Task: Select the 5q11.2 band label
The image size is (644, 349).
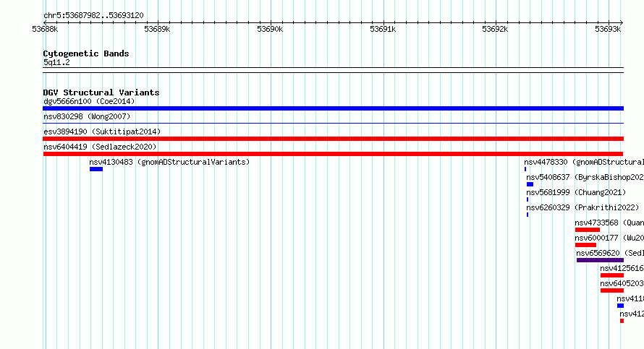Action: (x=56, y=62)
